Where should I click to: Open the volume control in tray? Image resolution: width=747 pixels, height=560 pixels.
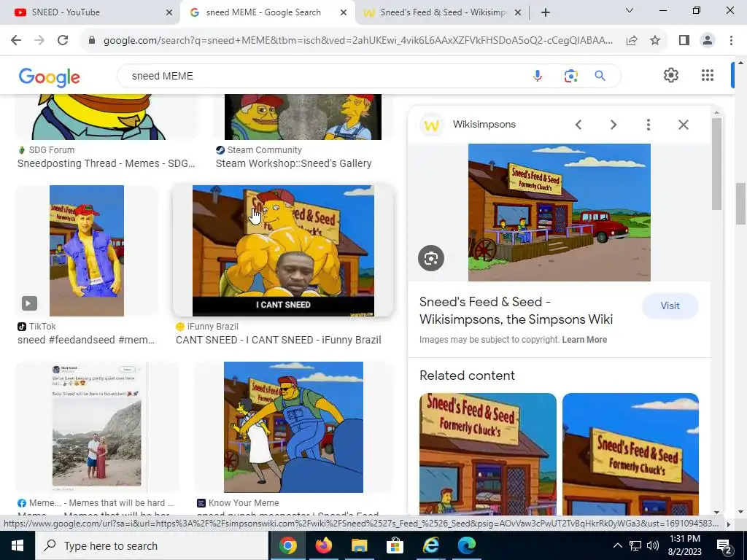pos(653,545)
